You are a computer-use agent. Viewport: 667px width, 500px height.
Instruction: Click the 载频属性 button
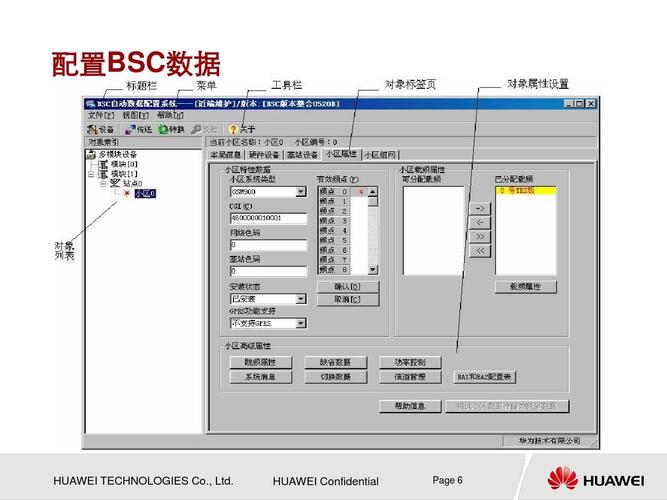coord(525,287)
